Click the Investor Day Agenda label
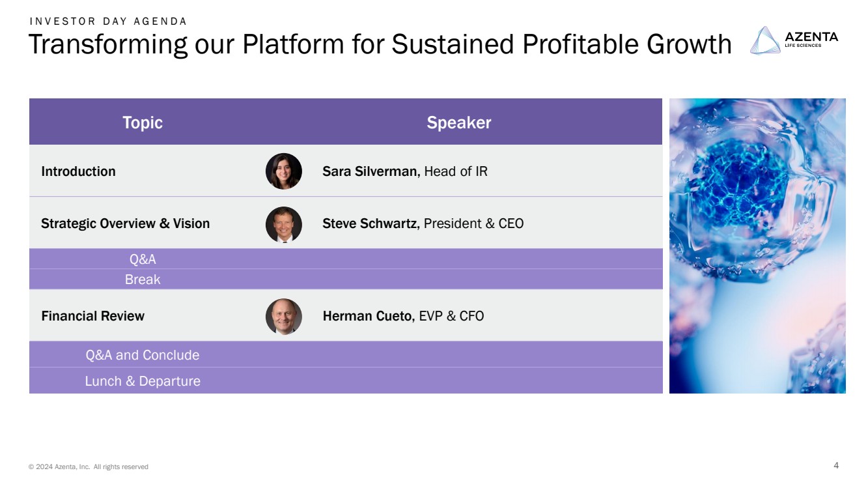 click(x=108, y=21)
